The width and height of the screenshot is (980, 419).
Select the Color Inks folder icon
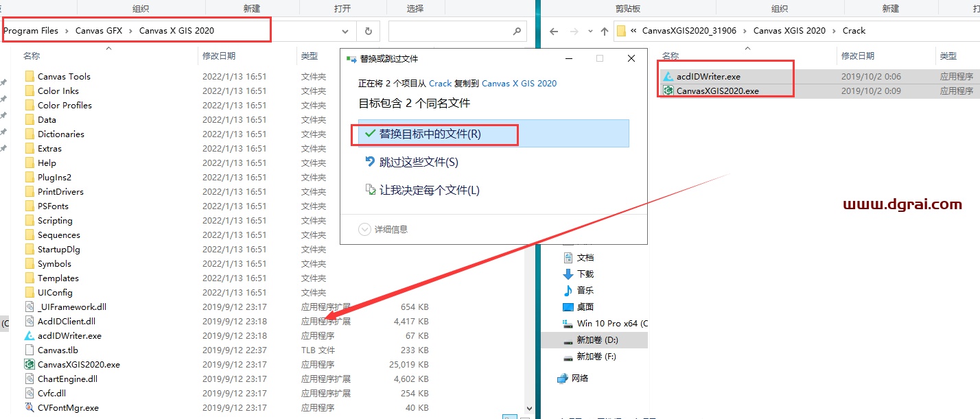coord(30,91)
